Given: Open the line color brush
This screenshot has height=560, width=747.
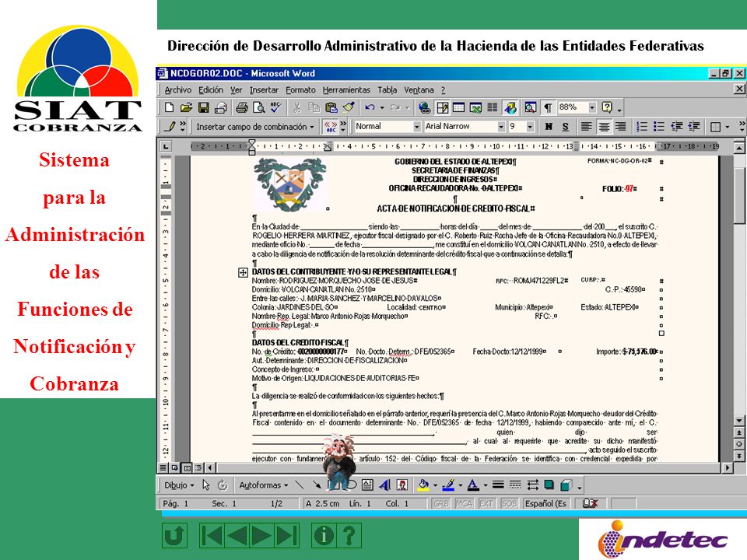Looking at the screenshot, I should click(448, 485).
